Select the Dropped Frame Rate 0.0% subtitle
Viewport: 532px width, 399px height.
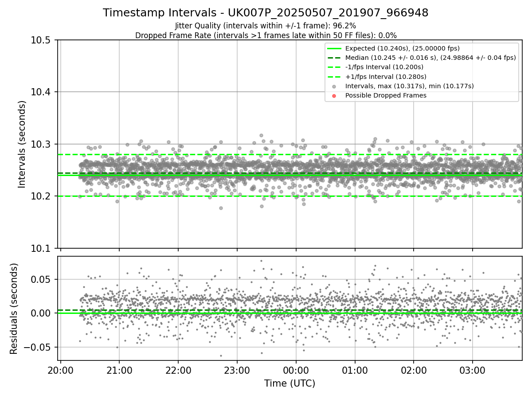(x=266, y=35)
